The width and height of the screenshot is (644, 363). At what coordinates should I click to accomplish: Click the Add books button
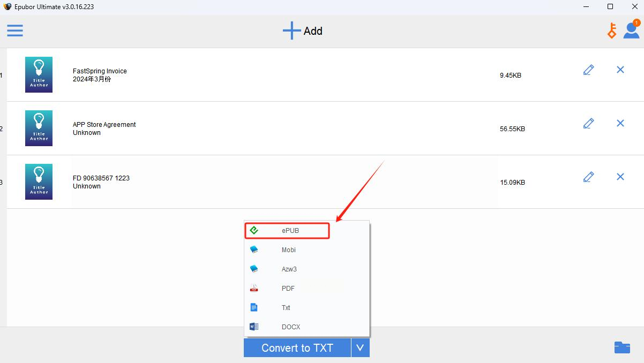[x=303, y=31]
